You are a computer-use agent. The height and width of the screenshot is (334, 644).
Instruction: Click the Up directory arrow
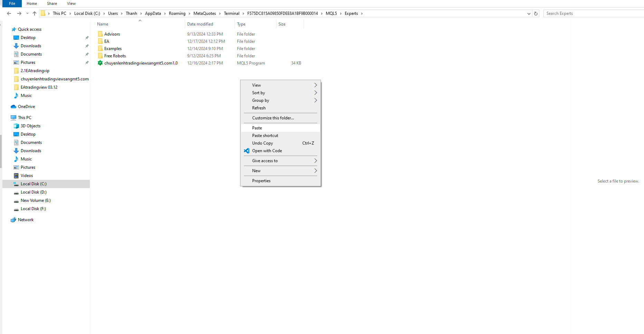(x=35, y=13)
